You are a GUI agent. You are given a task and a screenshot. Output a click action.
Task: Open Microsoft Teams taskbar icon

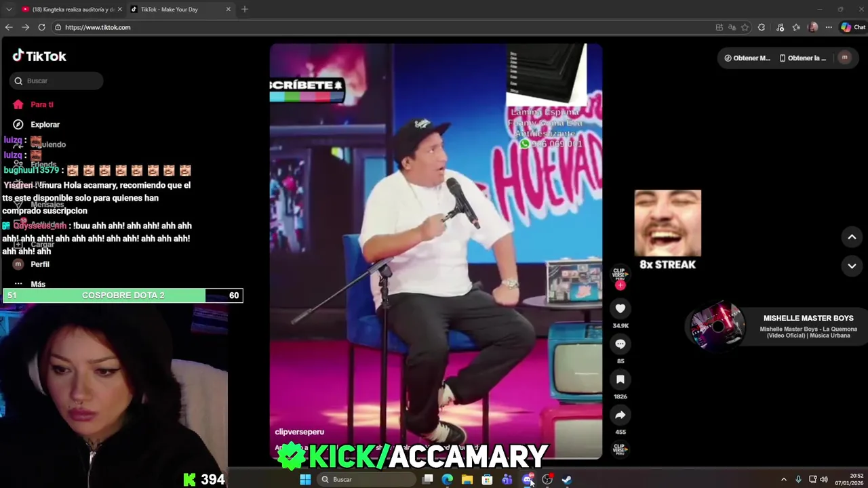click(507, 480)
